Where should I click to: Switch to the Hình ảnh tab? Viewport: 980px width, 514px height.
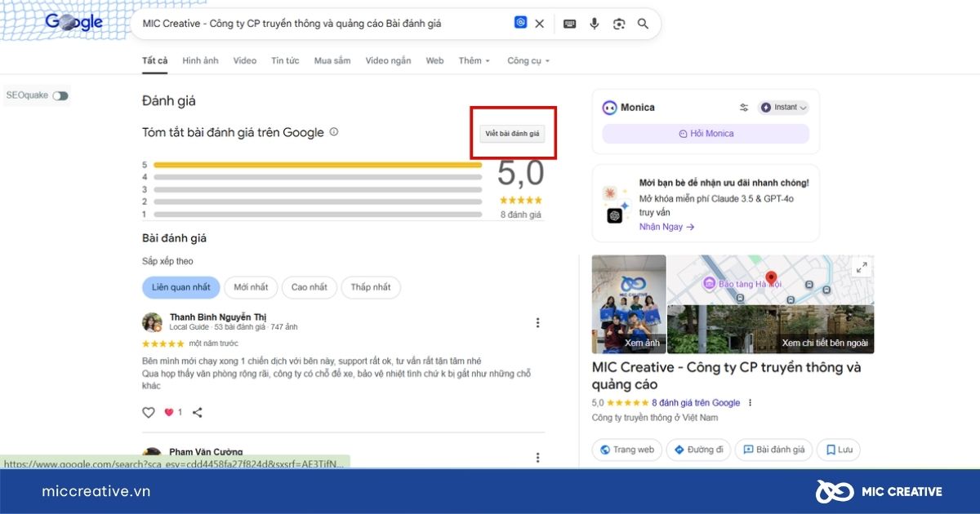[x=200, y=61]
